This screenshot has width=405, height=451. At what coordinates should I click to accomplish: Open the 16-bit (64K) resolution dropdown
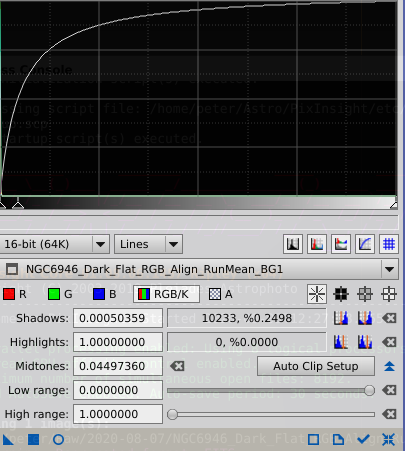(55, 244)
